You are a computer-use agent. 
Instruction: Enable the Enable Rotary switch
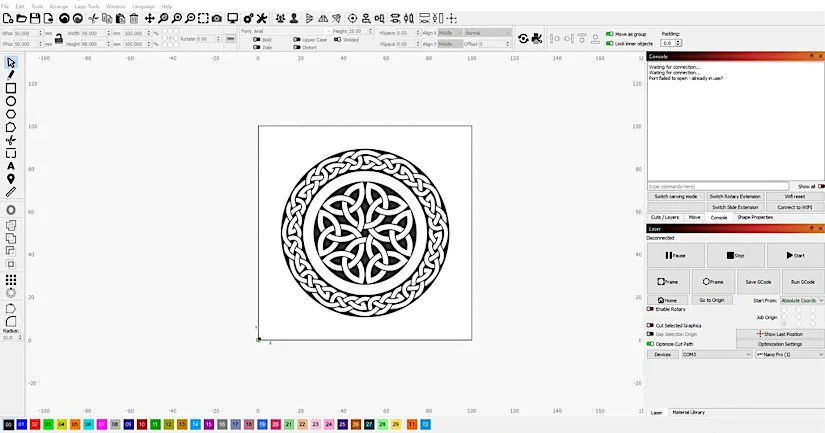(x=650, y=309)
